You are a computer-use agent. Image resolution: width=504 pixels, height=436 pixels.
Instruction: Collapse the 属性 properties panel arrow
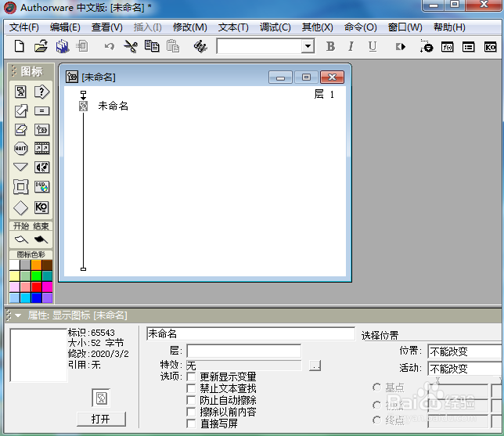[18, 315]
